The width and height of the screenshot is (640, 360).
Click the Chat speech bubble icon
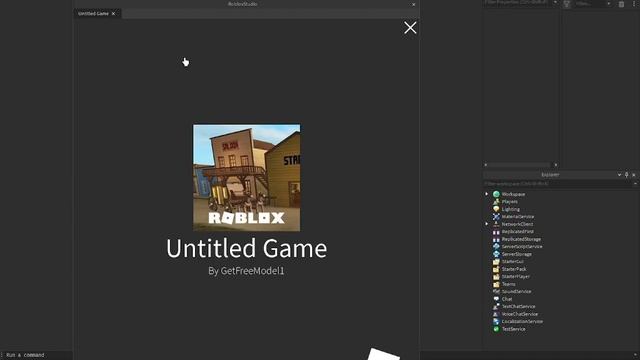(496, 299)
